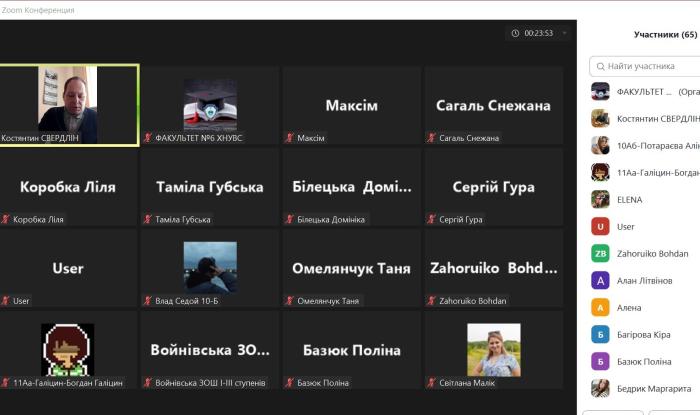This screenshot has height=415, width=700.
Task: Select Світлана Малік's video tile
Action: [x=493, y=349]
